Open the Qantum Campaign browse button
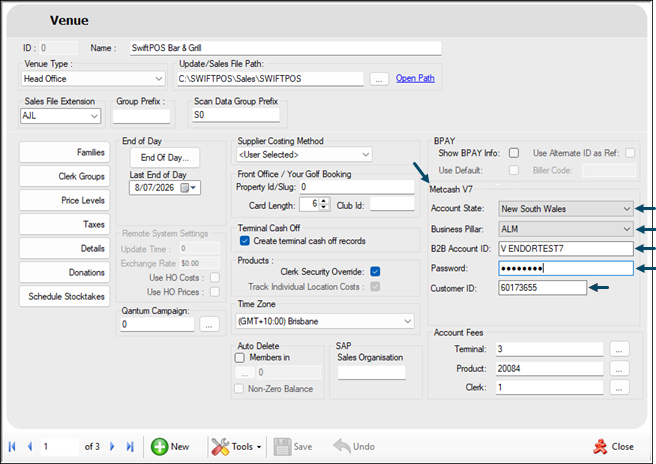Viewport: 656px width, 464px height. (209, 324)
